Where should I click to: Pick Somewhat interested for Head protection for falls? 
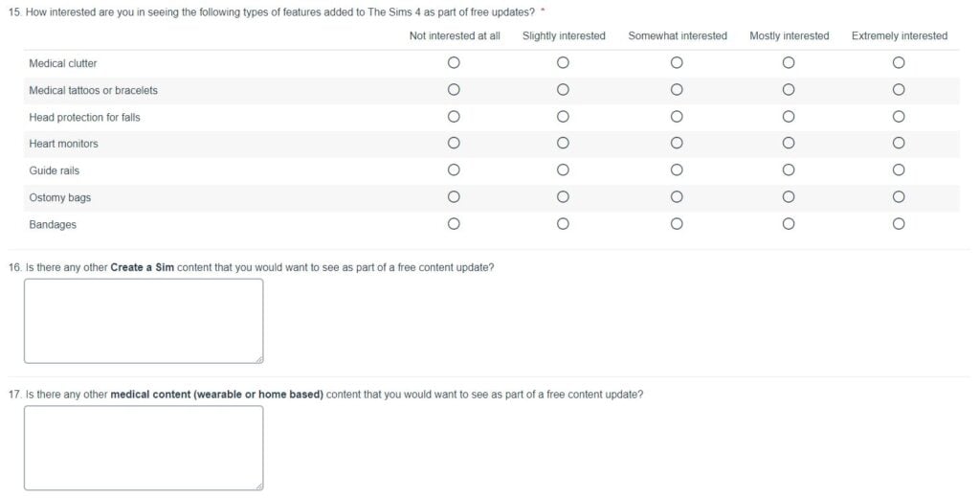click(677, 117)
